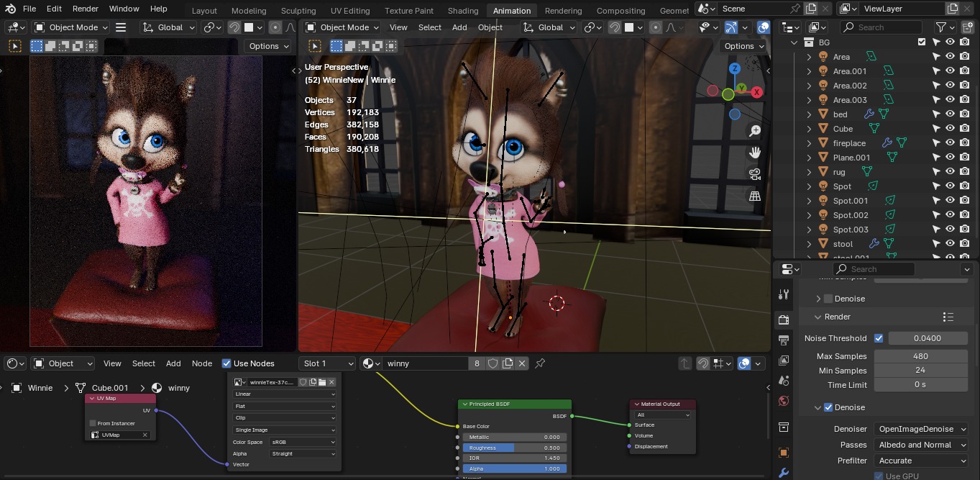Open the Blender logo menu
This screenshot has width=980, height=480.
(10, 9)
